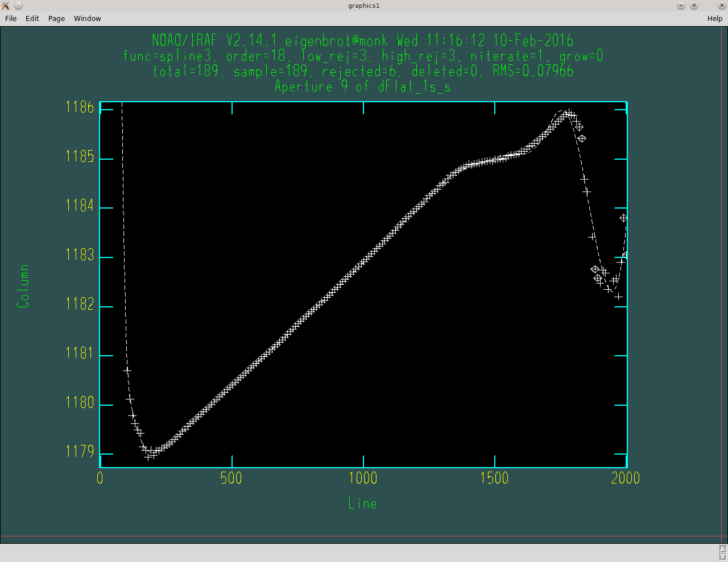Open the Edit menu
Viewport: 728px width, 562px height.
point(32,19)
